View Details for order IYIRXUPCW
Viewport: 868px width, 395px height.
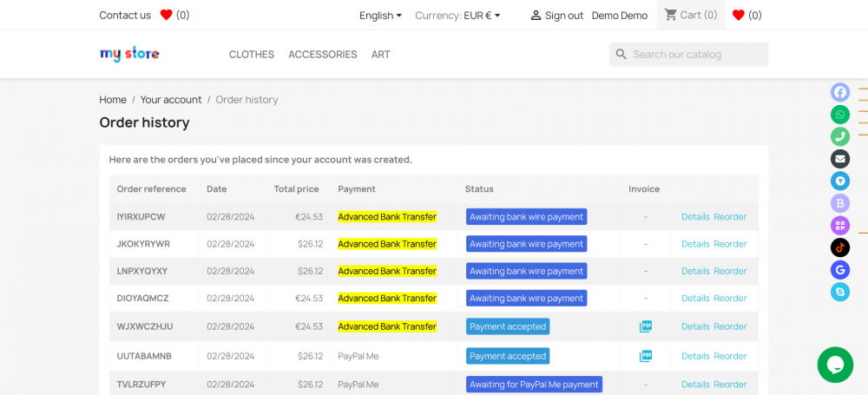pos(695,217)
